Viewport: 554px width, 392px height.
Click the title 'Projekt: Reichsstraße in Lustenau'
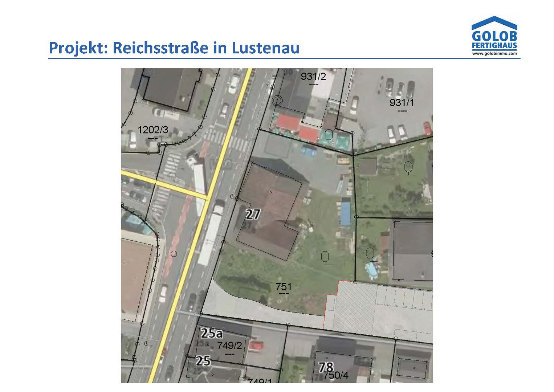(174, 48)
